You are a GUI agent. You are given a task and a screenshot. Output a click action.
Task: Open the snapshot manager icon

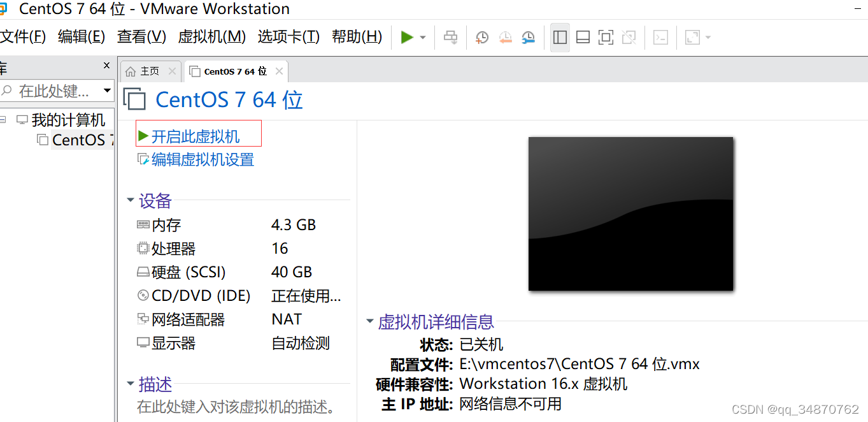pyautogui.click(x=529, y=38)
